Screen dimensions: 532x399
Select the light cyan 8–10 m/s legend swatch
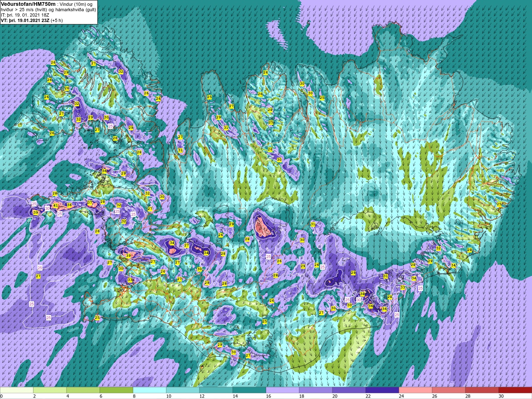[x=150, y=390]
